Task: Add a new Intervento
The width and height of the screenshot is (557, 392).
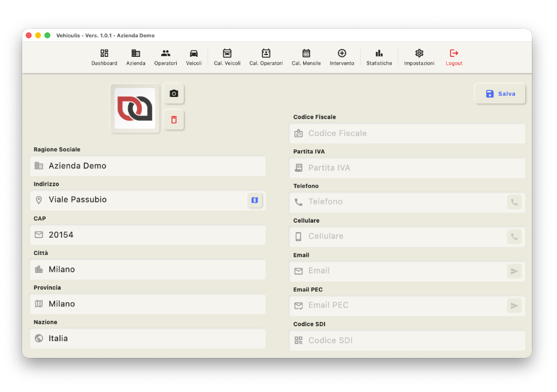Action: pyautogui.click(x=341, y=57)
